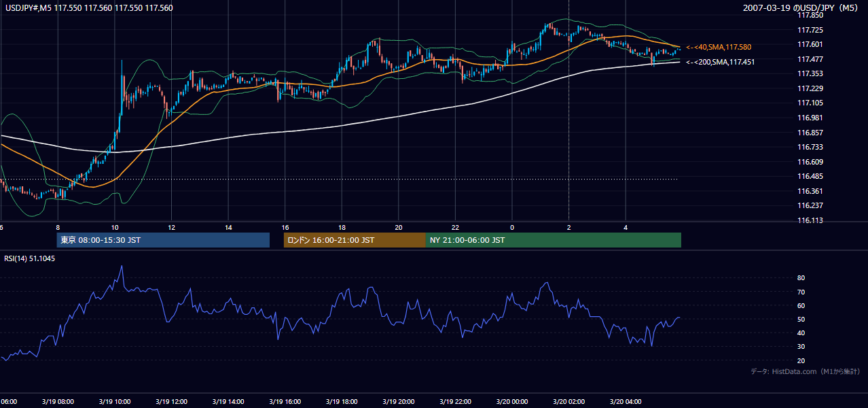Screen dimensions: 868x408
Task: Click price level 117.353 on the axis
Action: pos(810,73)
